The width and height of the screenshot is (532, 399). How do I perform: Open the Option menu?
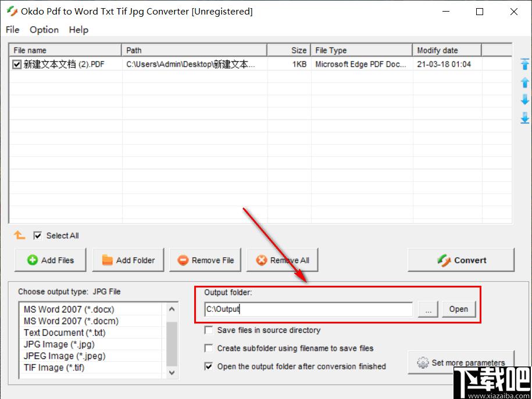pyautogui.click(x=44, y=30)
